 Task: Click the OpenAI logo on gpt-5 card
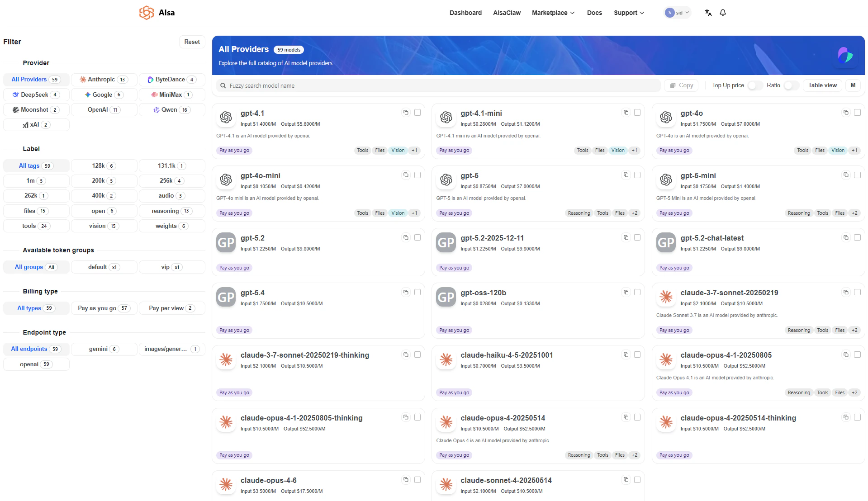tap(446, 180)
